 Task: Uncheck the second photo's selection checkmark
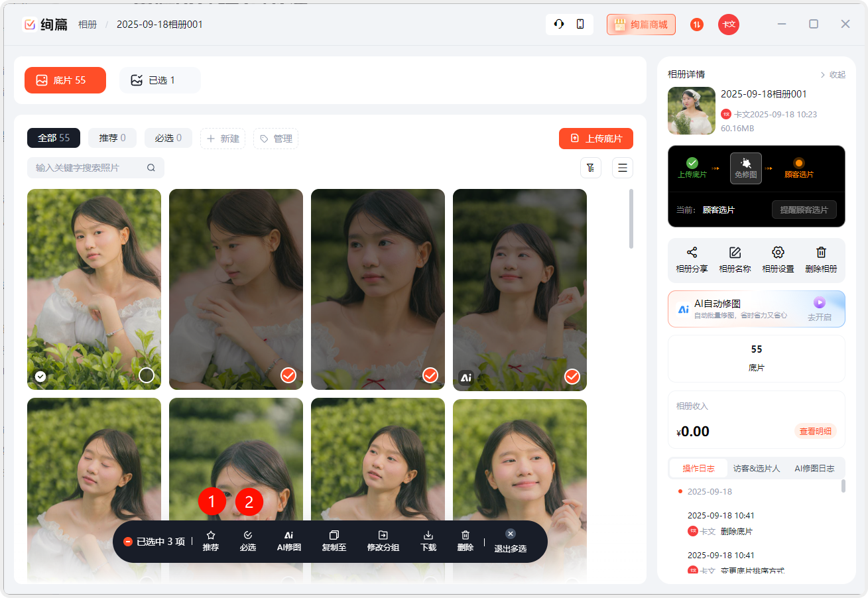click(288, 376)
